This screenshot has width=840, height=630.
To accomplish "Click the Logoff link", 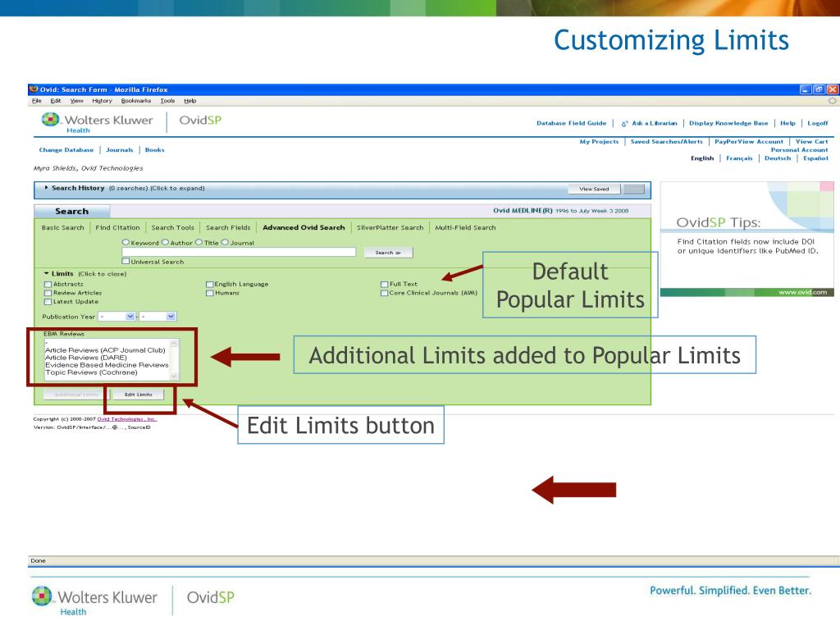I will pos(818,123).
